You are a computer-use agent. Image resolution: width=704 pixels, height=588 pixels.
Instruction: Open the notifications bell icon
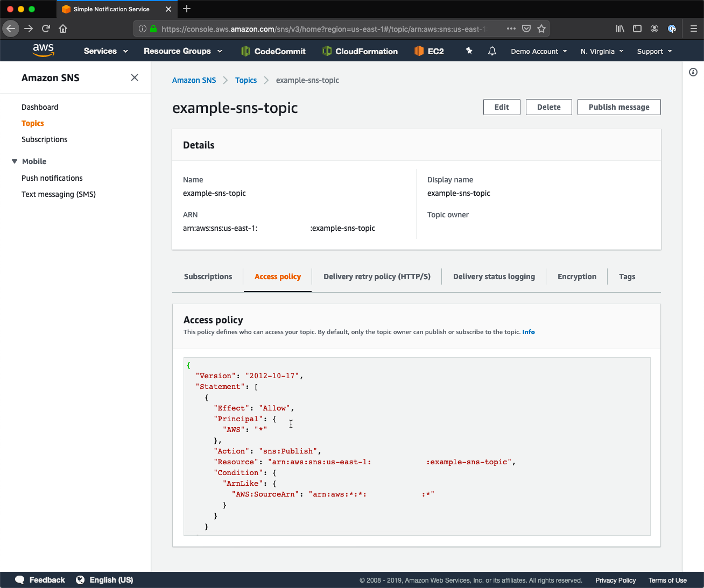[492, 51]
